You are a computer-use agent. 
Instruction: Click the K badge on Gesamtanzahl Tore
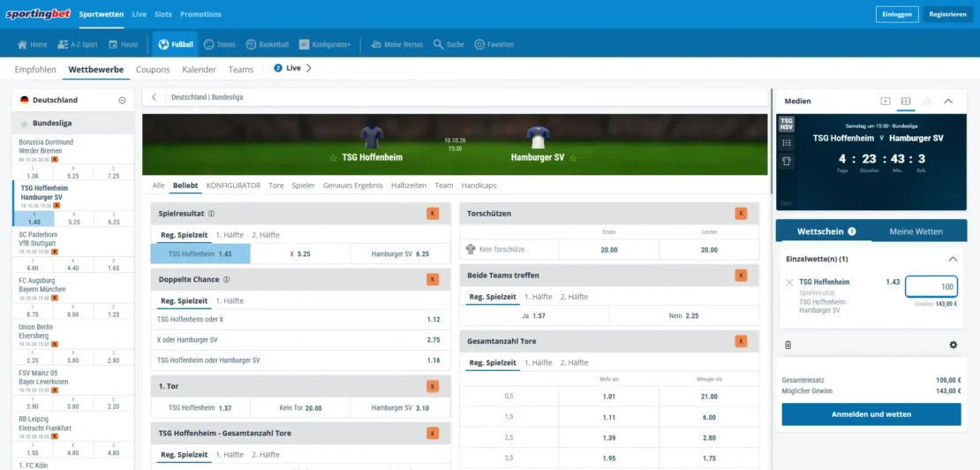pyautogui.click(x=742, y=341)
